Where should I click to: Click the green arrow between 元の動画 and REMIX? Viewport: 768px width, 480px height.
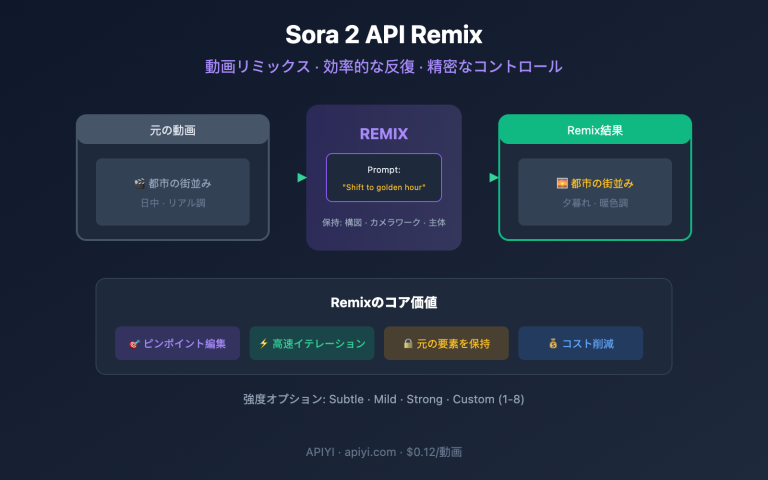pos(302,177)
